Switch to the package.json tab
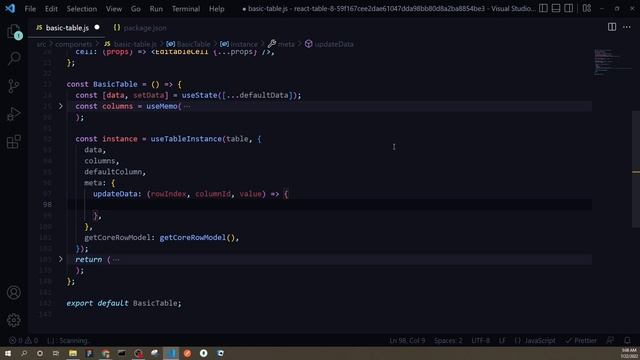This screenshot has width=640, height=360. (x=140, y=28)
